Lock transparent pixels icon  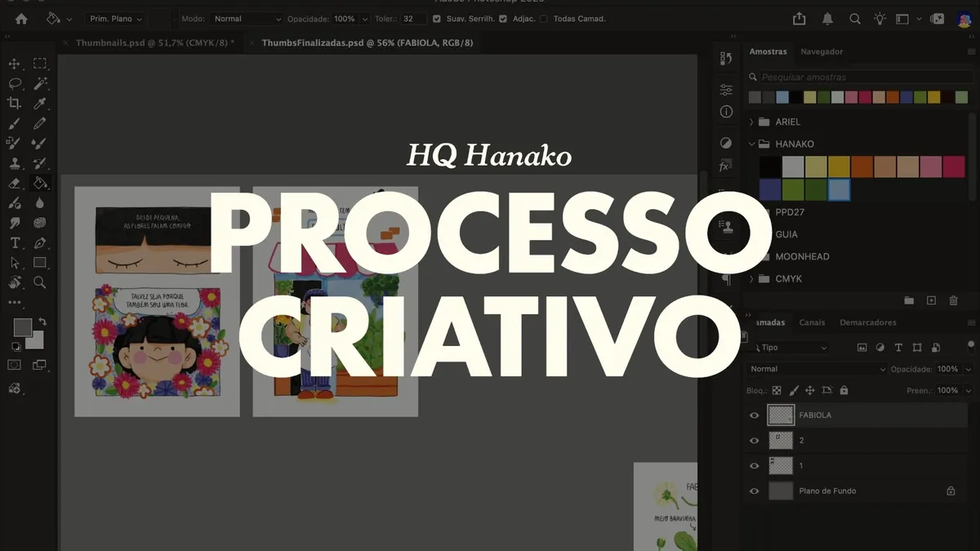pyautogui.click(x=777, y=390)
